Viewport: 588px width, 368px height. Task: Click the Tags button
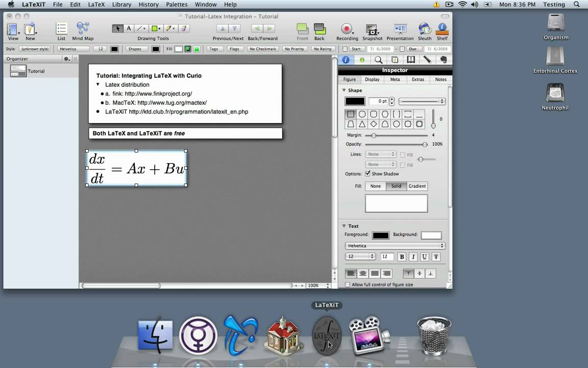(x=214, y=49)
